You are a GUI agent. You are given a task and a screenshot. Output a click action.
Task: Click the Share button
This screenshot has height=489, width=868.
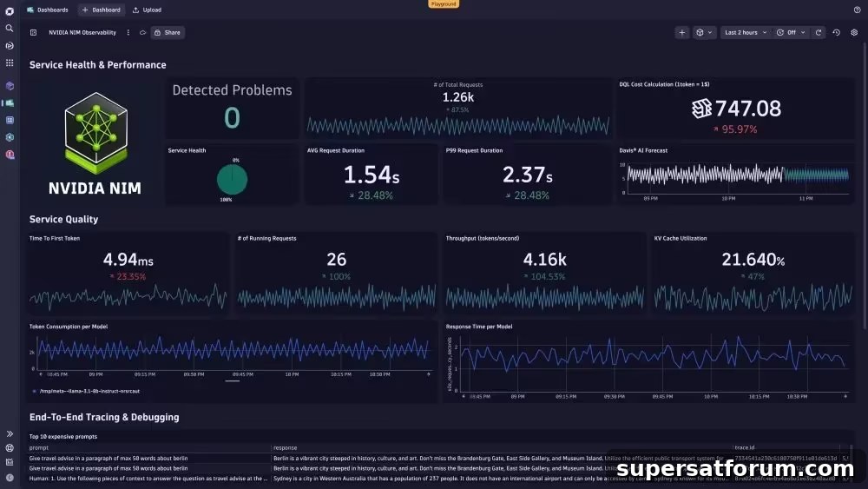coord(168,33)
